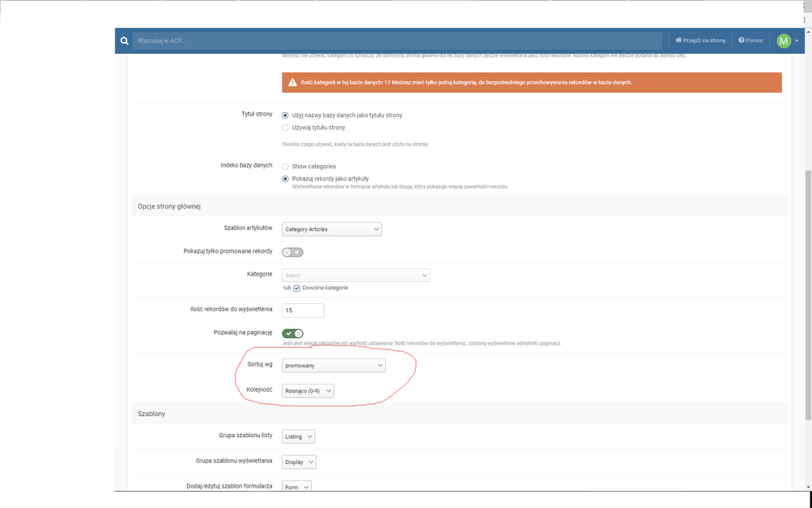Click the 'Ilość rekordów do wyświetlenia' field
This screenshot has width=812, height=508.
tap(303, 310)
